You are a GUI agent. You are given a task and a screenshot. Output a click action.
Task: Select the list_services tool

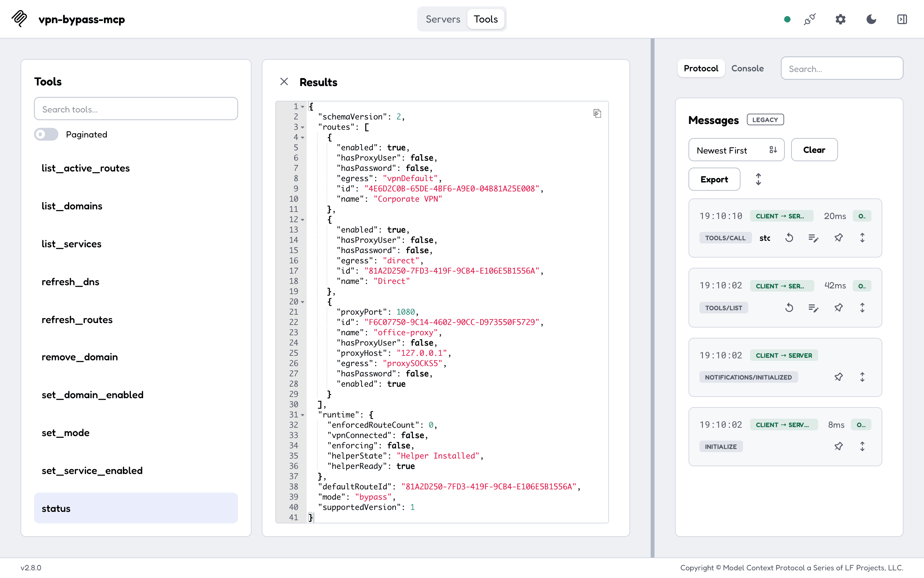[136, 244]
